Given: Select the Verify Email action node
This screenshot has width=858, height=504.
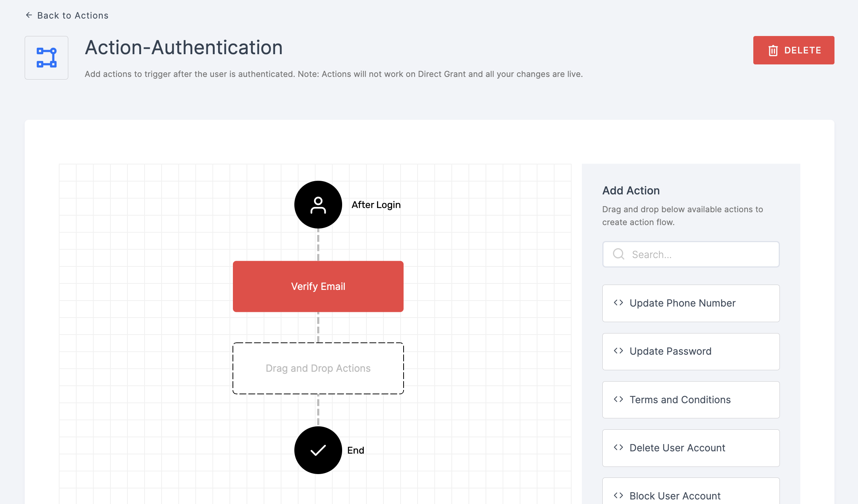Looking at the screenshot, I should pyautogui.click(x=317, y=286).
